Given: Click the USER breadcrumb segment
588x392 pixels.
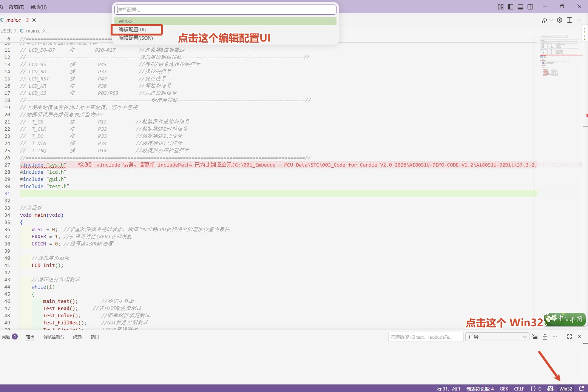Looking at the screenshot, I should [x=6, y=31].
